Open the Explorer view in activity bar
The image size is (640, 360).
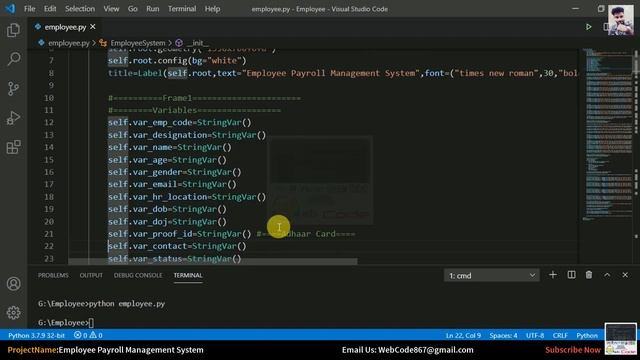pos(13,30)
